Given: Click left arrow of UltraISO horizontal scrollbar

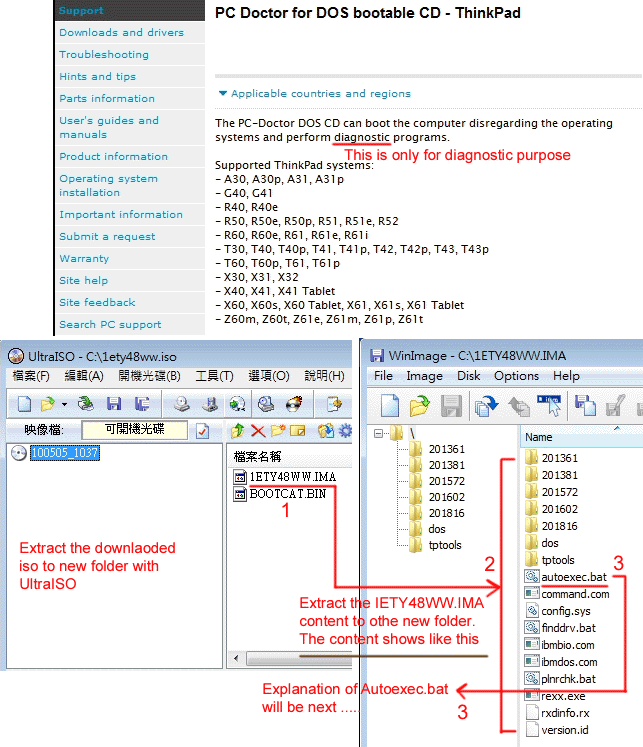Looking at the screenshot, I should (x=236, y=659).
